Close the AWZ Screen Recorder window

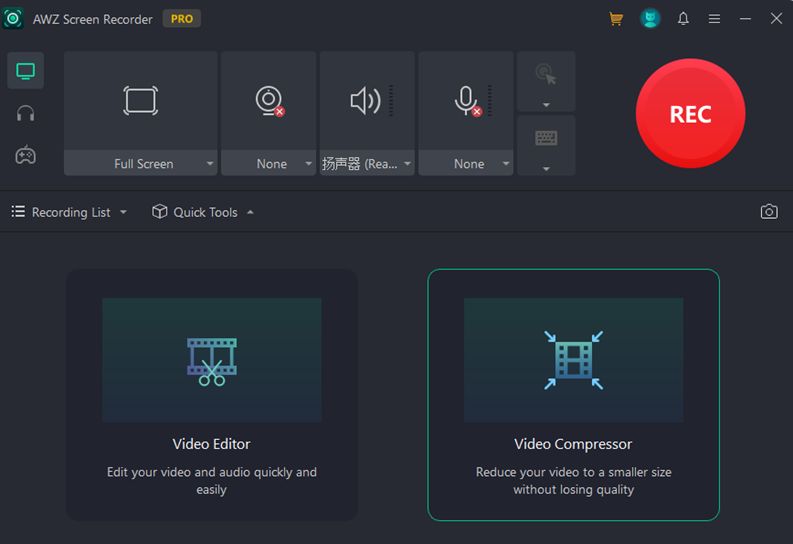pos(776,19)
